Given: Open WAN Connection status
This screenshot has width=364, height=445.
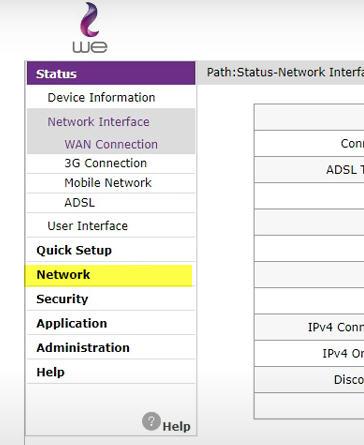Looking at the screenshot, I should pos(111,144).
